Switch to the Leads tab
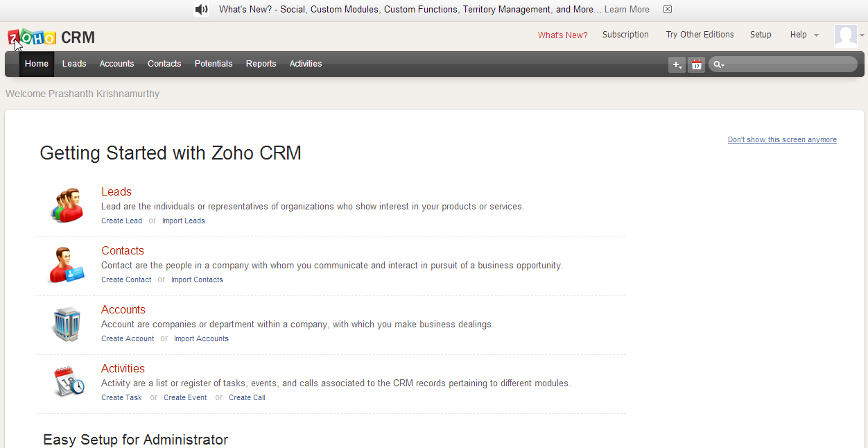 click(73, 64)
